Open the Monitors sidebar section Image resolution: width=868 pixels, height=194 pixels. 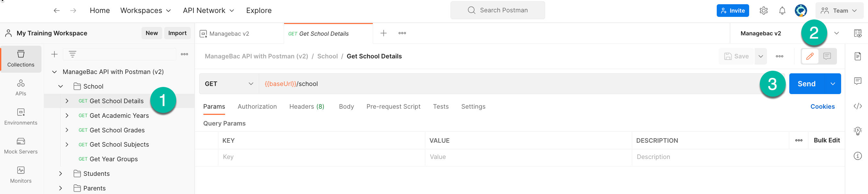click(x=21, y=175)
